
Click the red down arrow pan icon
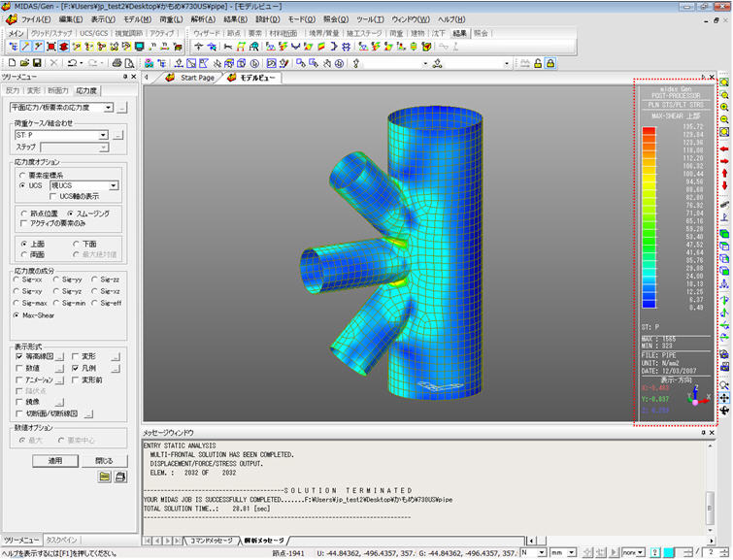pos(724,185)
